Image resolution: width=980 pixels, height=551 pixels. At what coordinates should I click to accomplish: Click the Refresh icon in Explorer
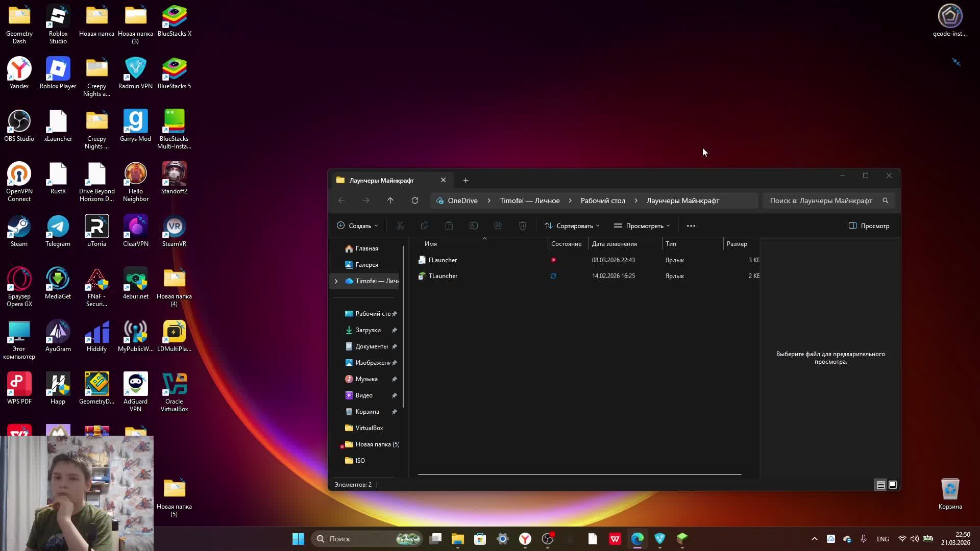tap(415, 201)
